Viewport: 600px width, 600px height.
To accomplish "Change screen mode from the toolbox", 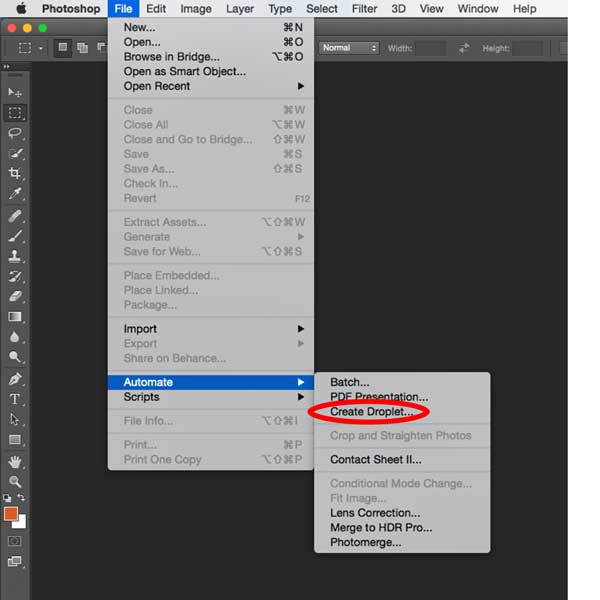I will [15, 561].
